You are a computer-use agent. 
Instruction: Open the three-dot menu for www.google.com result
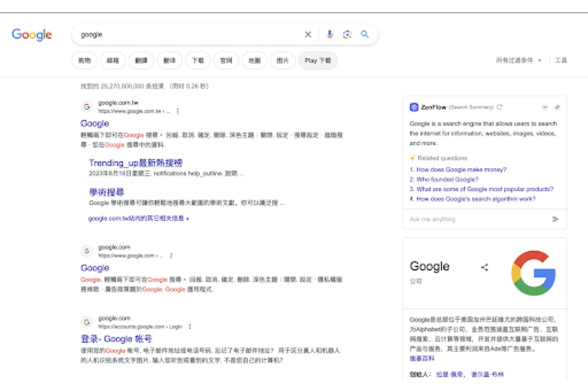171,256
